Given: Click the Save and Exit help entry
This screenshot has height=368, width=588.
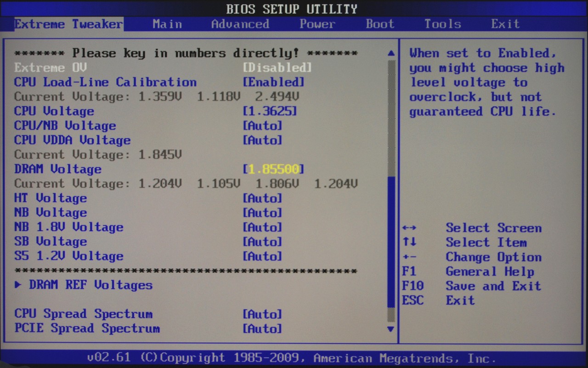Looking at the screenshot, I should click(493, 286).
